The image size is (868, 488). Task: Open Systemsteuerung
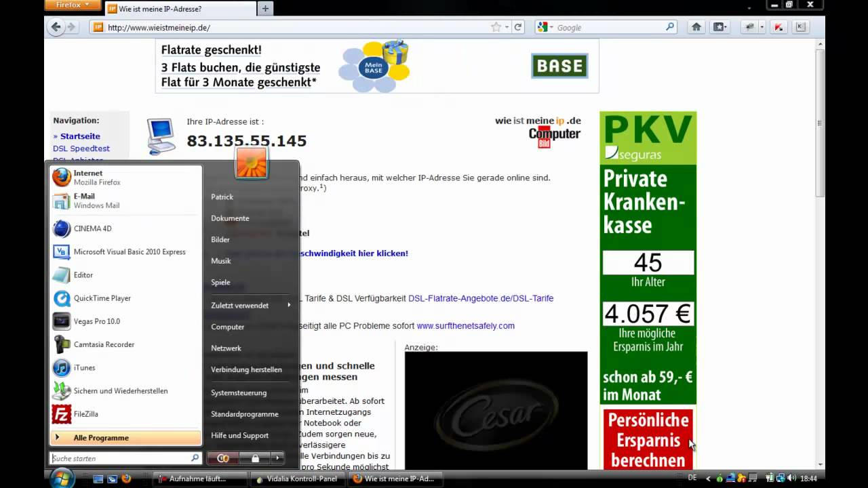point(239,392)
